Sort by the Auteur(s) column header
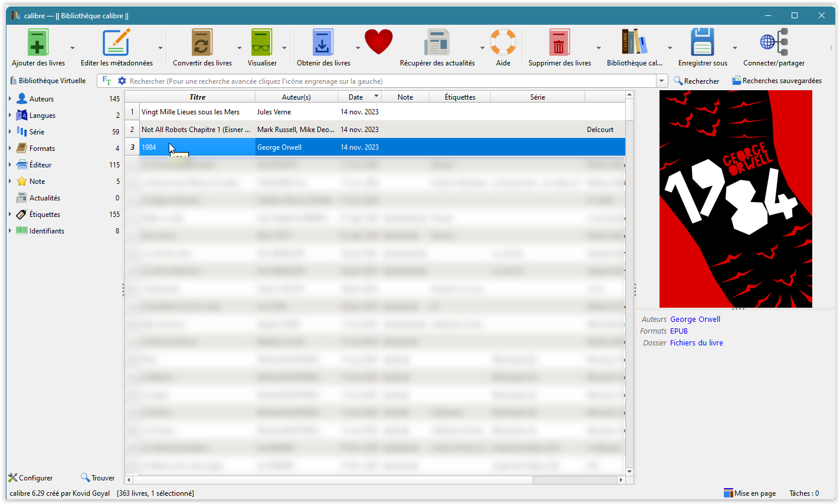 [x=296, y=97]
